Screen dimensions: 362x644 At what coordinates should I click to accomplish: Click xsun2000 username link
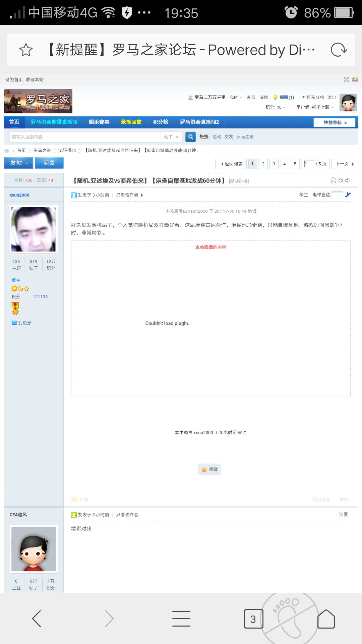(19, 195)
